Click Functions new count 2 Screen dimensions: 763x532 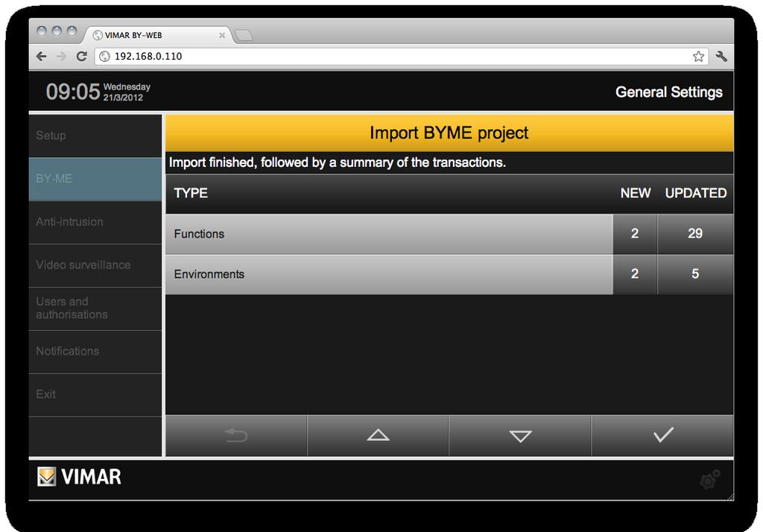[635, 234]
